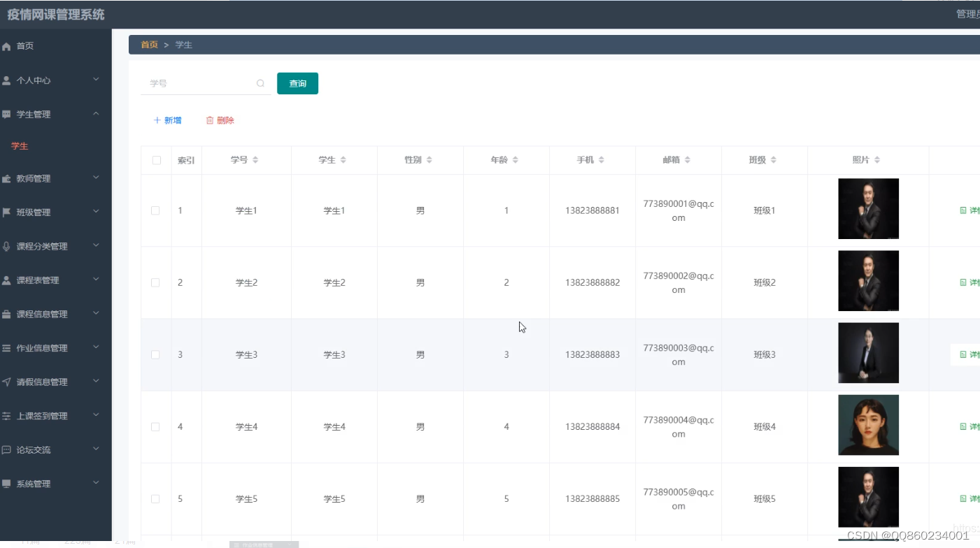This screenshot has height=548, width=980.
Task: Expand the 个人中心 menu chevron
Action: tap(96, 80)
